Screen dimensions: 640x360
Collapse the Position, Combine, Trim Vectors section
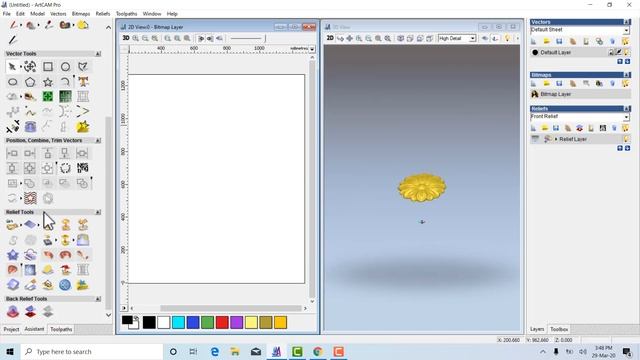tap(98, 140)
